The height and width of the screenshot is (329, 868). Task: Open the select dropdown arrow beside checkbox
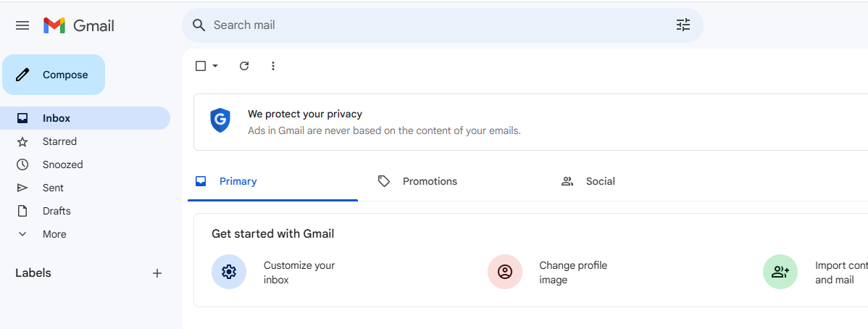pyautogui.click(x=215, y=66)
